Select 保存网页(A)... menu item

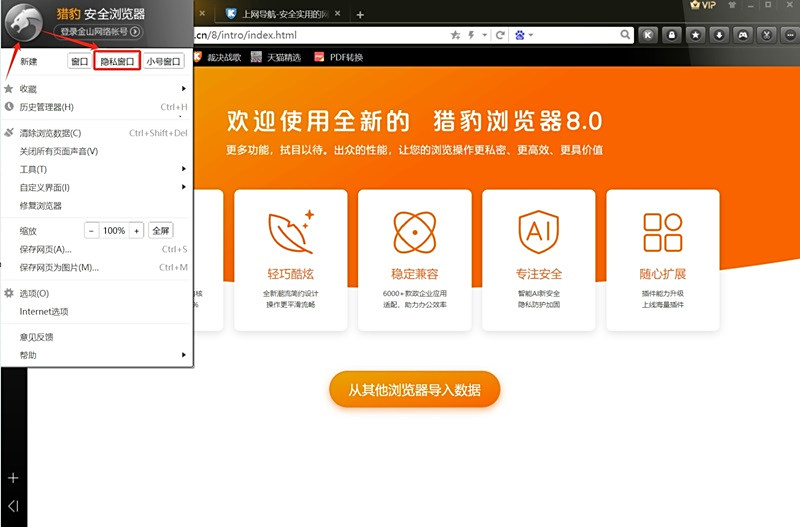[x=96, y=249]
